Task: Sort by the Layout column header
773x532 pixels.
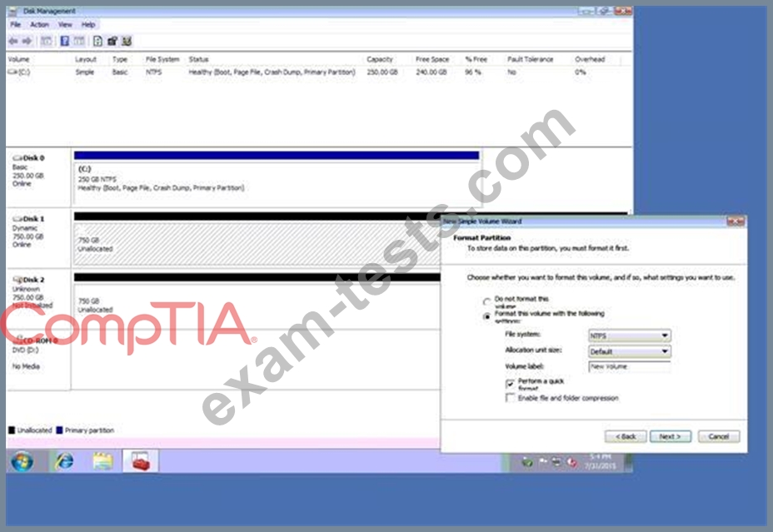Action: 86,60
